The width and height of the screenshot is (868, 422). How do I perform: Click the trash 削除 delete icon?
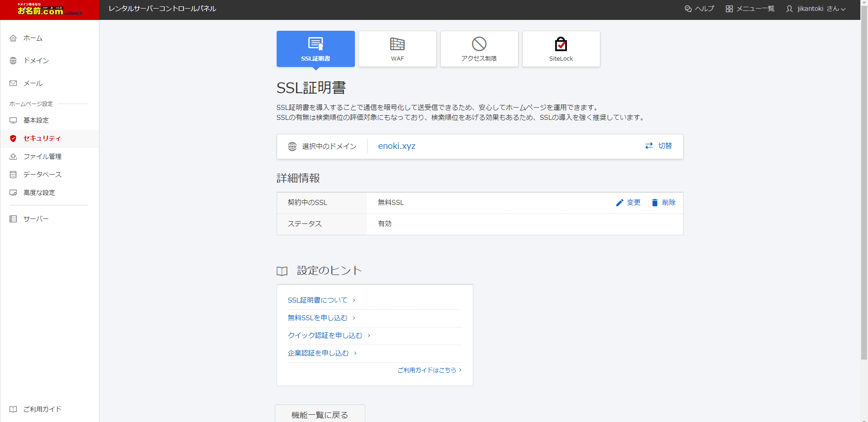tap(655, 203)
